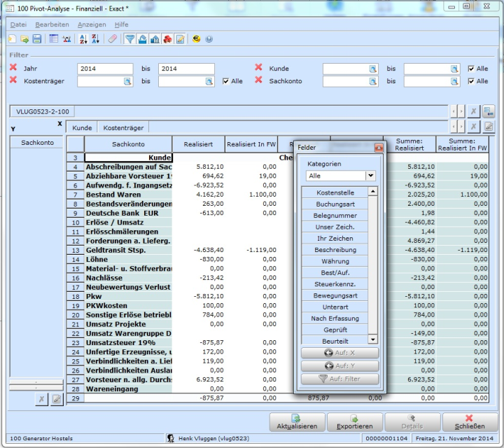
Task: Open the Sachkonto from-field lookup
Action: click(373, 81)
